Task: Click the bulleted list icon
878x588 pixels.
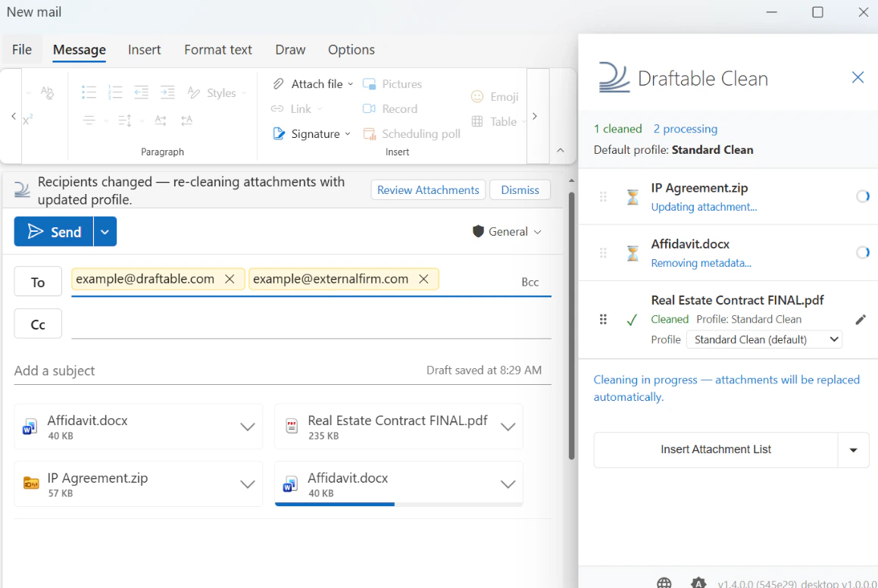Action: (89, 92)
